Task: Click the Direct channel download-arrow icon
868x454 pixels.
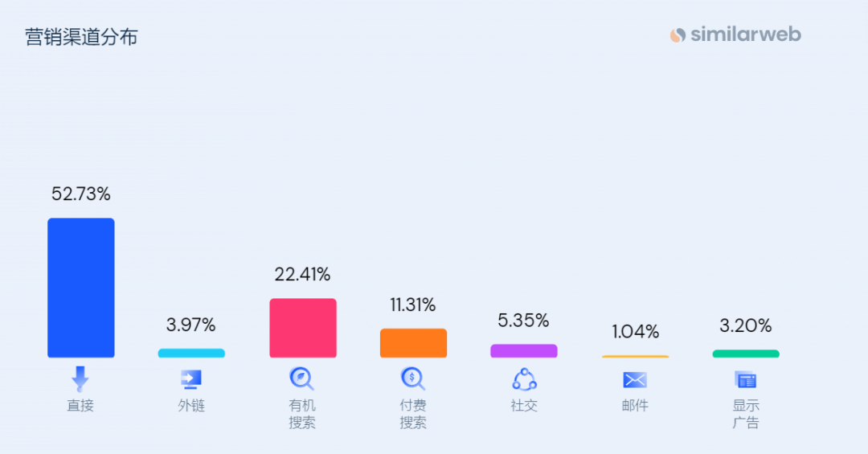Action: [80, 378]
